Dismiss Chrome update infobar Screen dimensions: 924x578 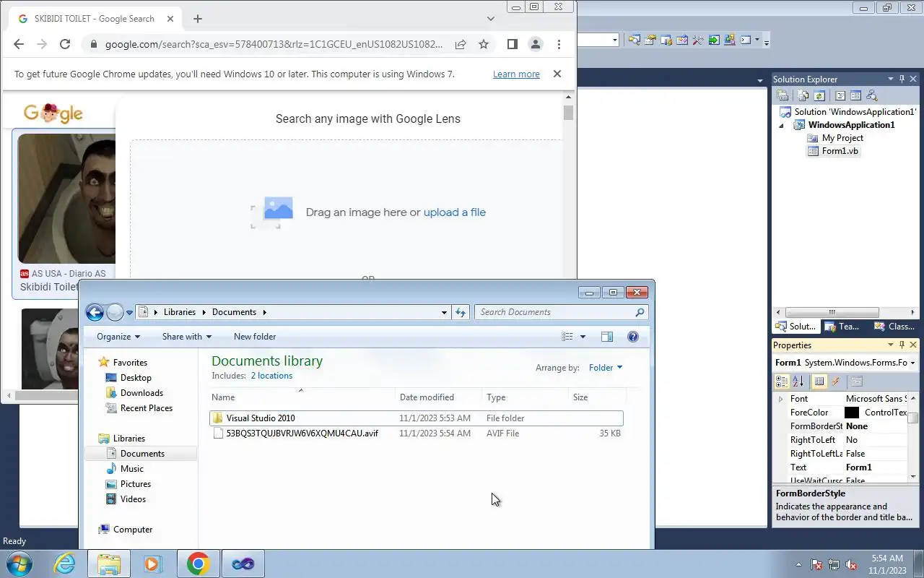point(557,74)
